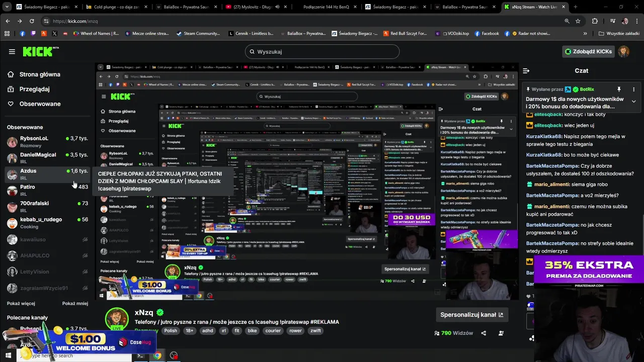
Task: Close the xNzq Stream tab
Action: [x=564, y=7]
